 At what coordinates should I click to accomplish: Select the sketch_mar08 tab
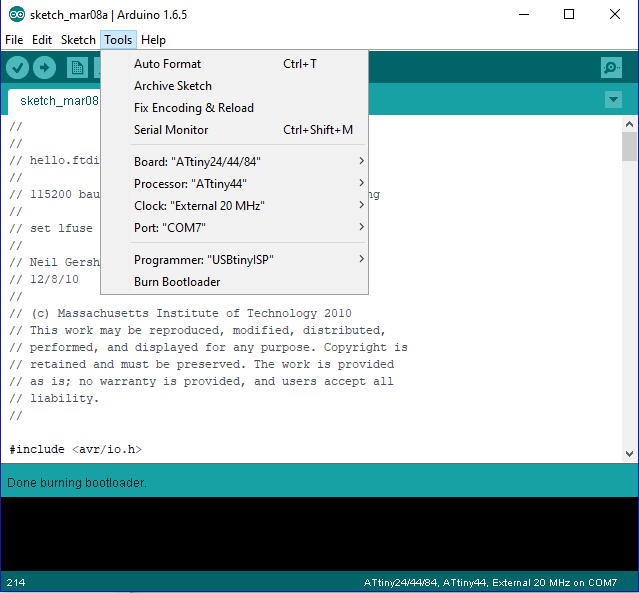[54, 101]
